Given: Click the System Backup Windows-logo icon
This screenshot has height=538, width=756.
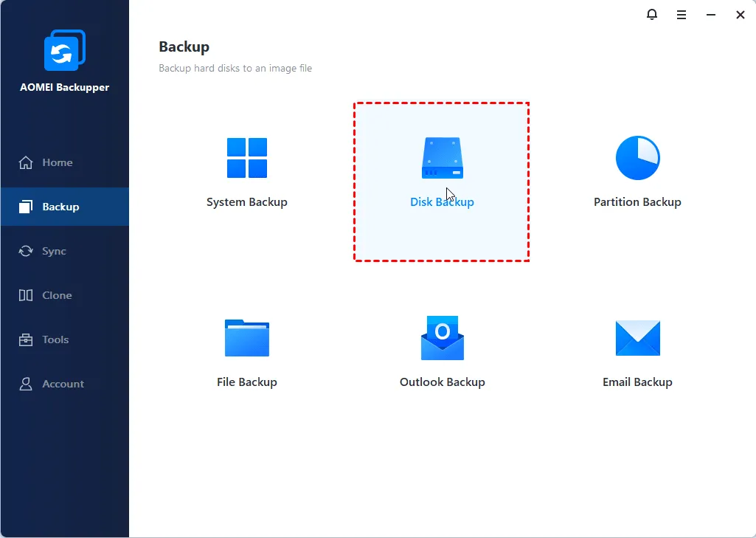Looking at the screenshot, I should point(247,158).
